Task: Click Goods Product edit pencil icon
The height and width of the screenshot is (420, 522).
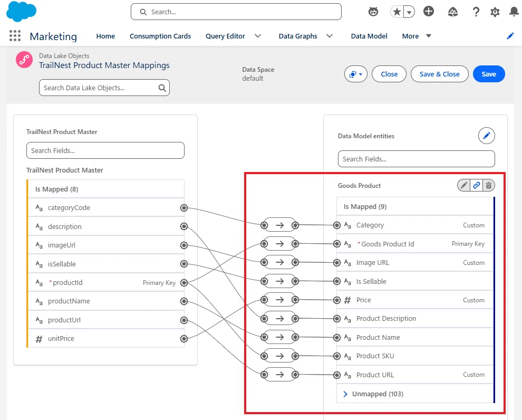Action: pyautogui.click(x=464, y=185)
